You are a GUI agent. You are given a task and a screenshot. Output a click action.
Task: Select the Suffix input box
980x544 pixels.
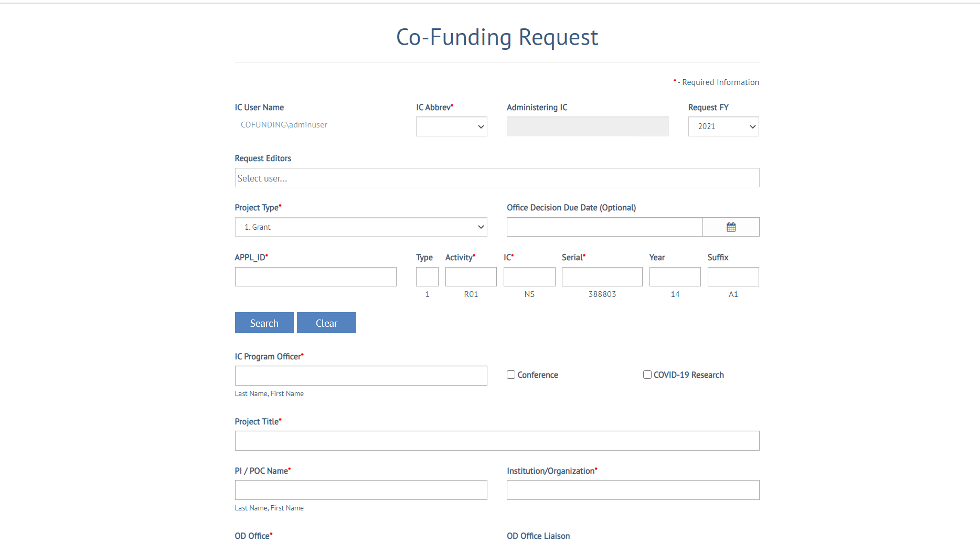733,277
